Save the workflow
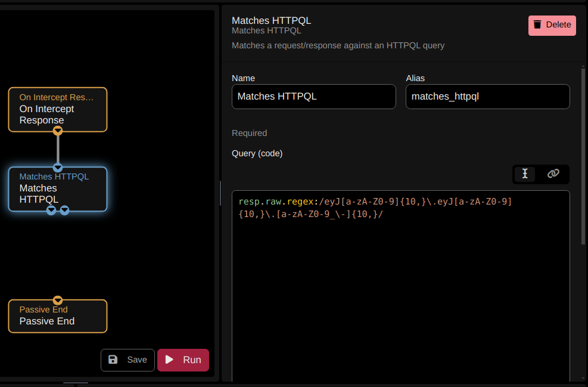The height and width of the screenshot is (387, 588). [x=127, y=360]
